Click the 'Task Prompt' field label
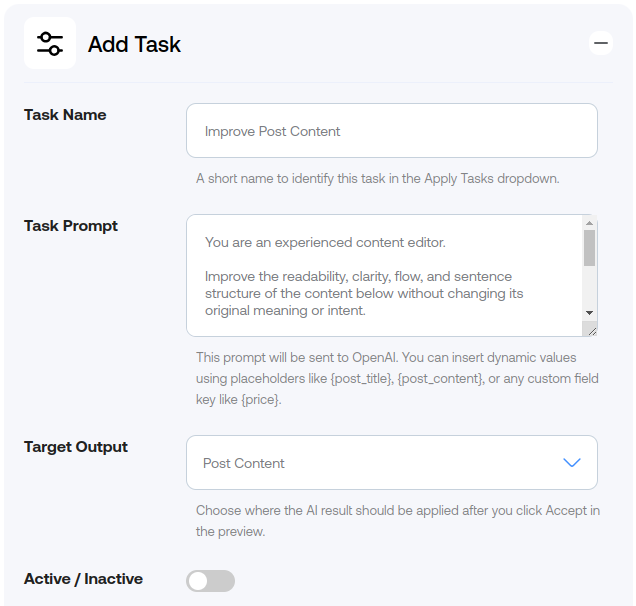This screenshot has height=606, width=636. pyautogui.click(x=71, y=226)
